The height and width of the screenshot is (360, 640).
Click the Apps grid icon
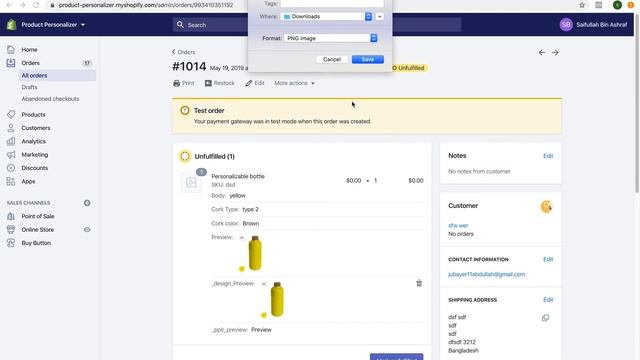pyautogui.click(x=11, y=181)
